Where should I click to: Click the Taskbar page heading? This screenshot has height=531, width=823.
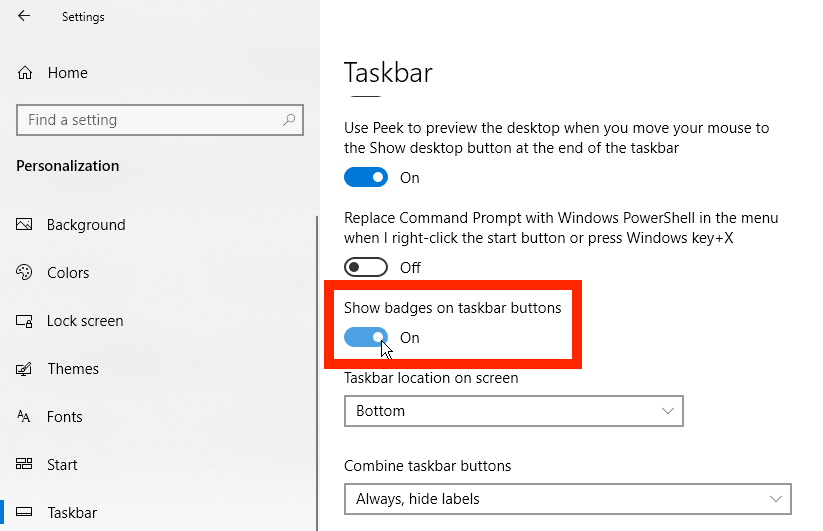pos(388,72)
